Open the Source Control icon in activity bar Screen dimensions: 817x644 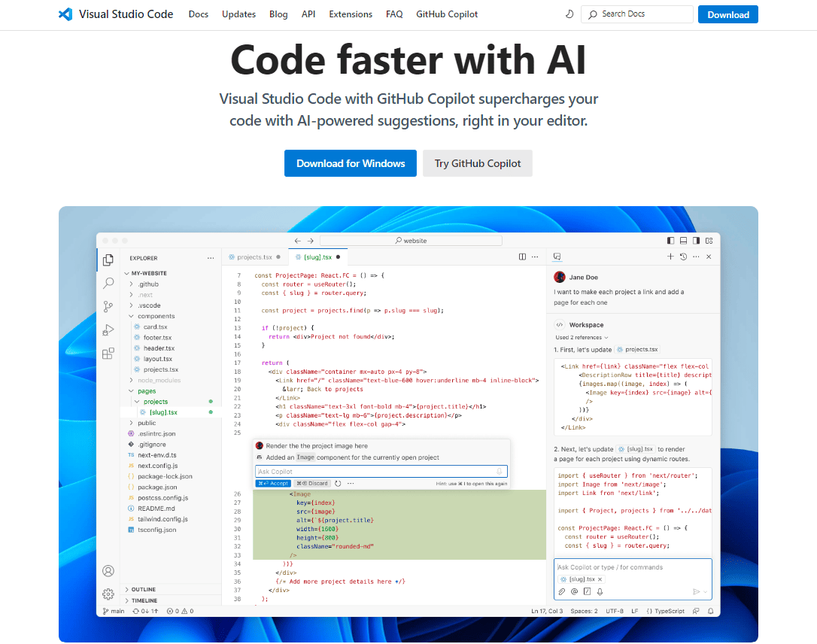pyautogui.click(x=108, y=306)
